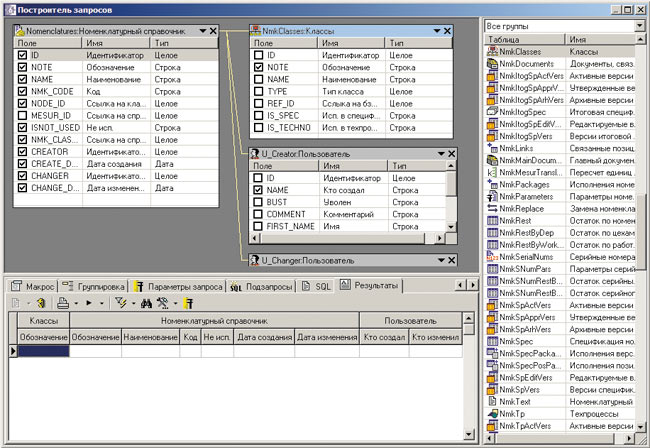Click the printer icon in results toolbar
650x448 pixels.
click(x=62, y=302)
